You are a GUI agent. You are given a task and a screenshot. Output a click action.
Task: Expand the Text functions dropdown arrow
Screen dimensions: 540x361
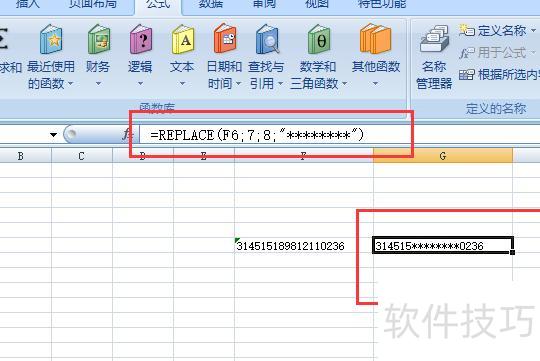coord(183,84)
